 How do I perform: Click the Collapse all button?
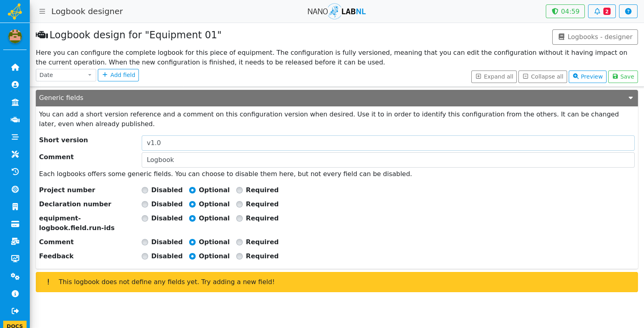click(543, 77)
